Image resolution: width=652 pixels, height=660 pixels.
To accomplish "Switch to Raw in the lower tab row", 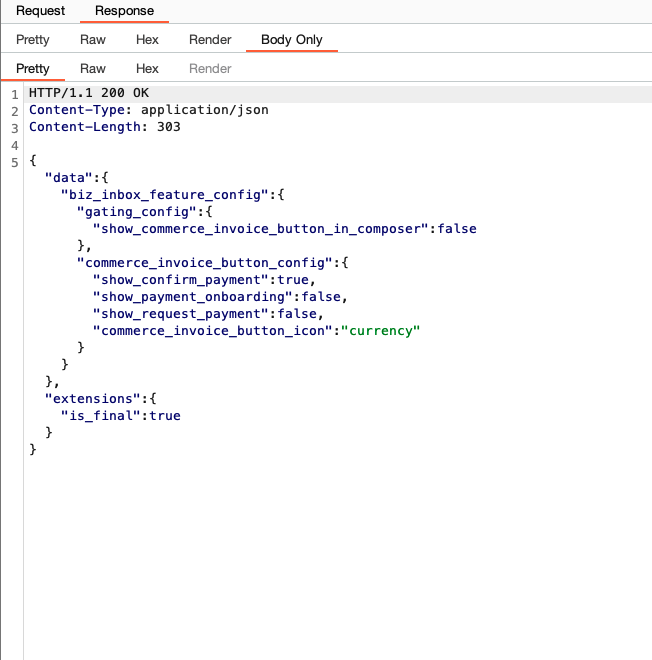I will 93,69.
